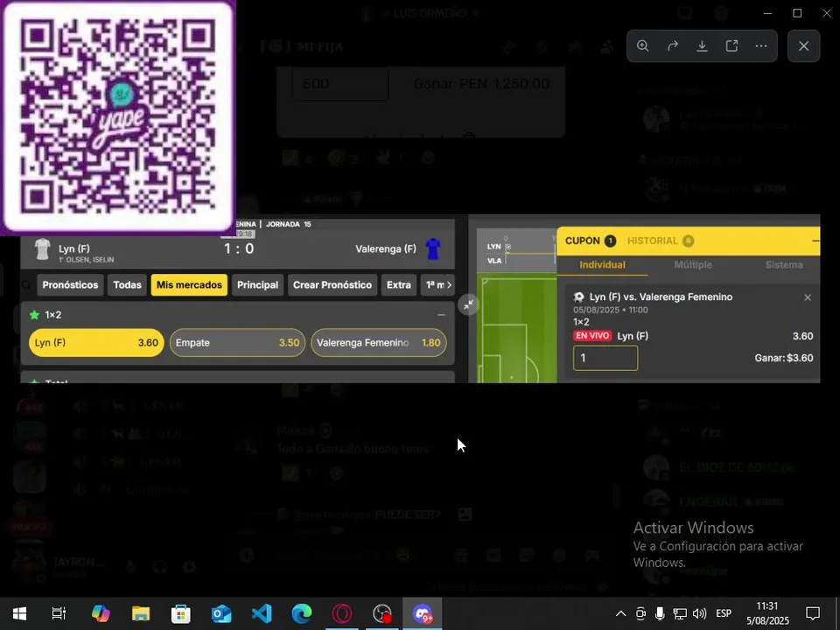This screenshot has width=840, height=630.
Task: Open Visual Studio Code from the taskbar
Action: [x=262, y=613]
